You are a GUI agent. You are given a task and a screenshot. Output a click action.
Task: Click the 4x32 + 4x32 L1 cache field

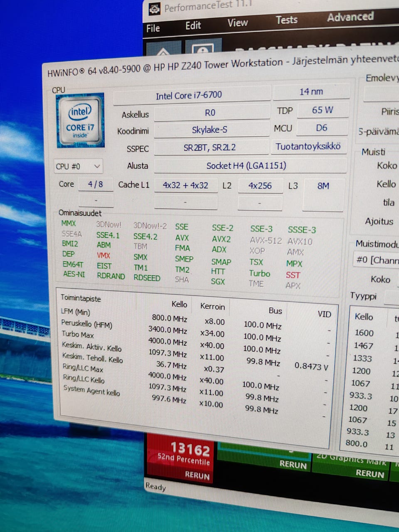(x=185, y=185)
